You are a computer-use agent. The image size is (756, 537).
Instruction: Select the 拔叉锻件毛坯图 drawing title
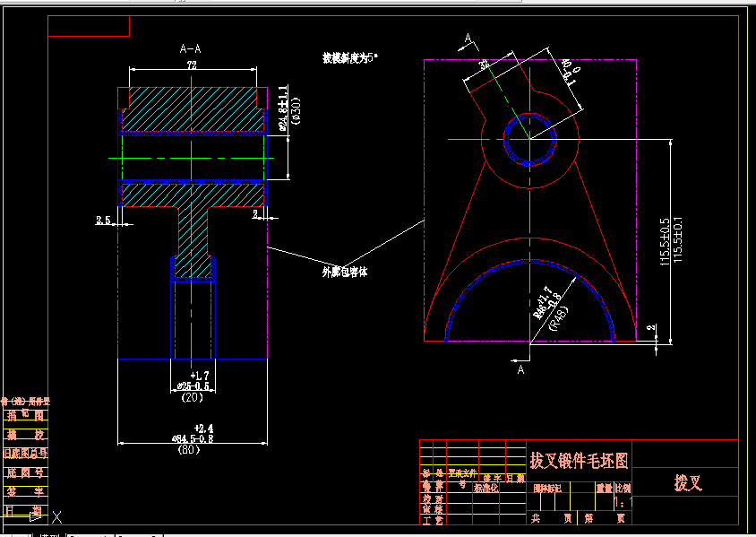coord(579,461)
